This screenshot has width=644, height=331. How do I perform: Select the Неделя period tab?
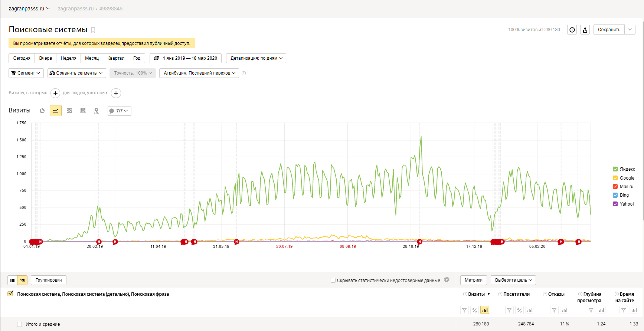pyautogui.click(x=68, y=58)
